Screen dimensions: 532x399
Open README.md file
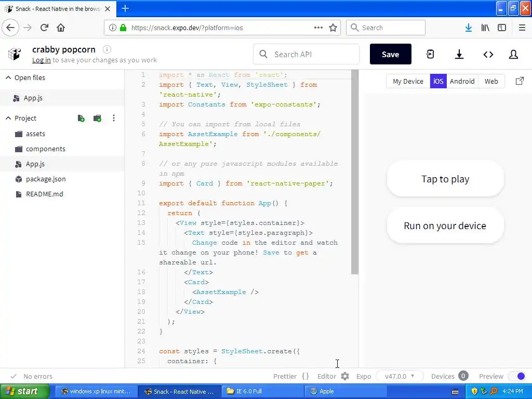[45, 194]
